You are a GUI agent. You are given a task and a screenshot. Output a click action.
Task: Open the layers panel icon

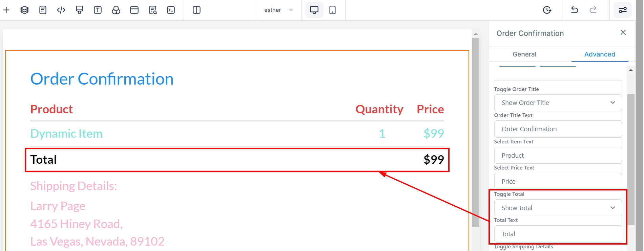point(24,10)
